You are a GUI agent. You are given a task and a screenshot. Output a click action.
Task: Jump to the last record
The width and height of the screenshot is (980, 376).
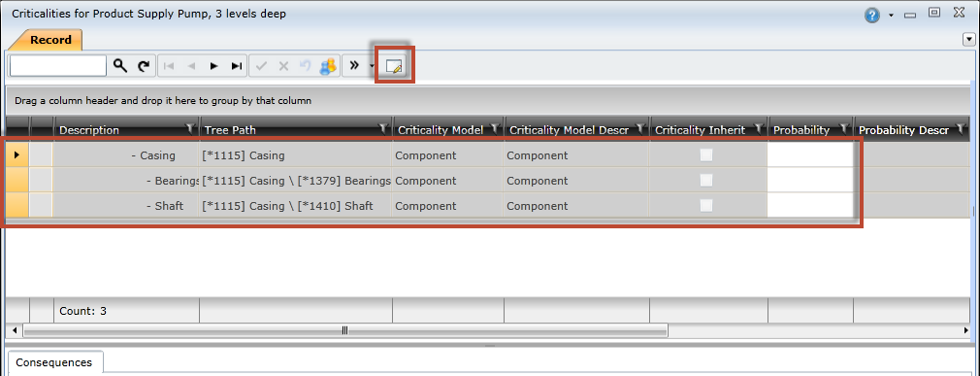pyautogui.click(x=236, y=66)
